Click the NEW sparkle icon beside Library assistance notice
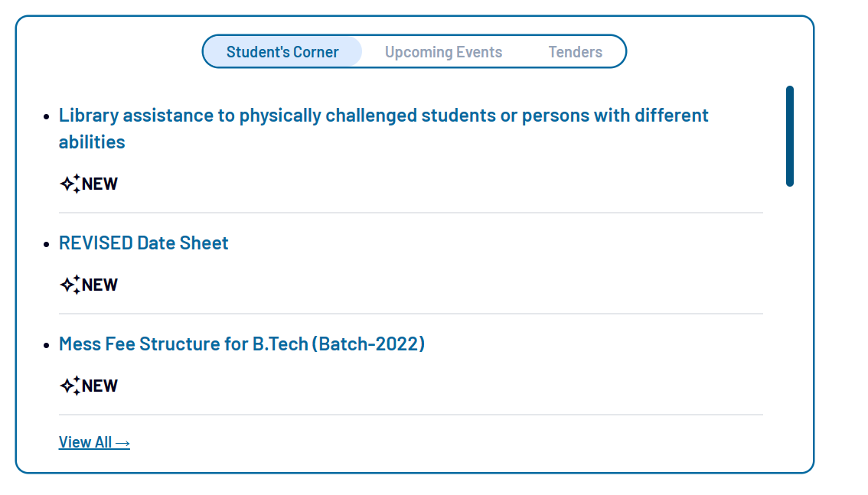This screenshot has width=868, height=495. click(x=70, y=183)
